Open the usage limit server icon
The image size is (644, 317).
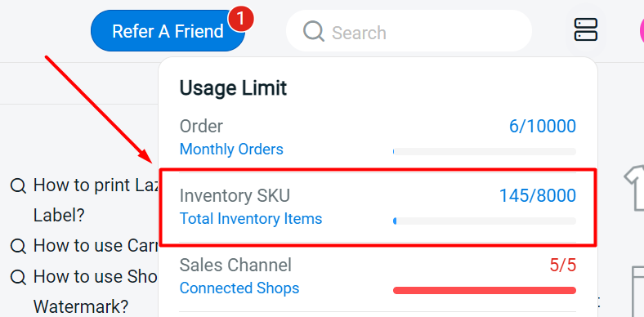click(586, 30)
